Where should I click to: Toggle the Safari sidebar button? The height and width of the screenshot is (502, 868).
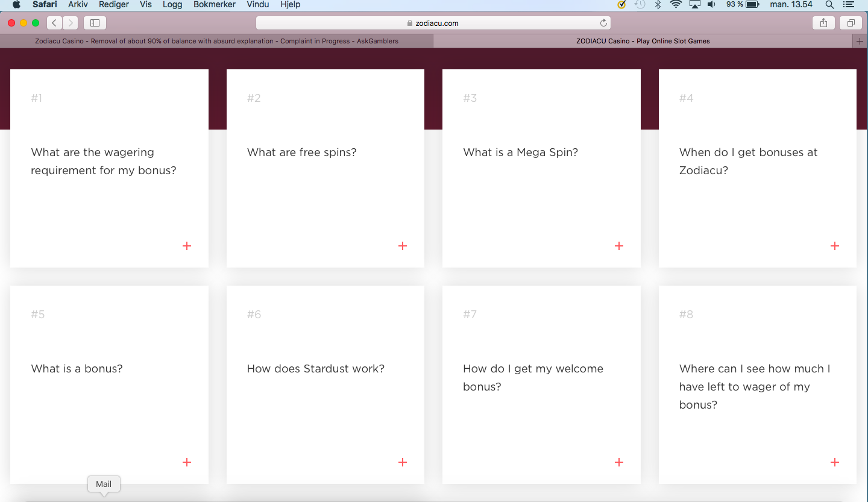(x=95, y=23)
